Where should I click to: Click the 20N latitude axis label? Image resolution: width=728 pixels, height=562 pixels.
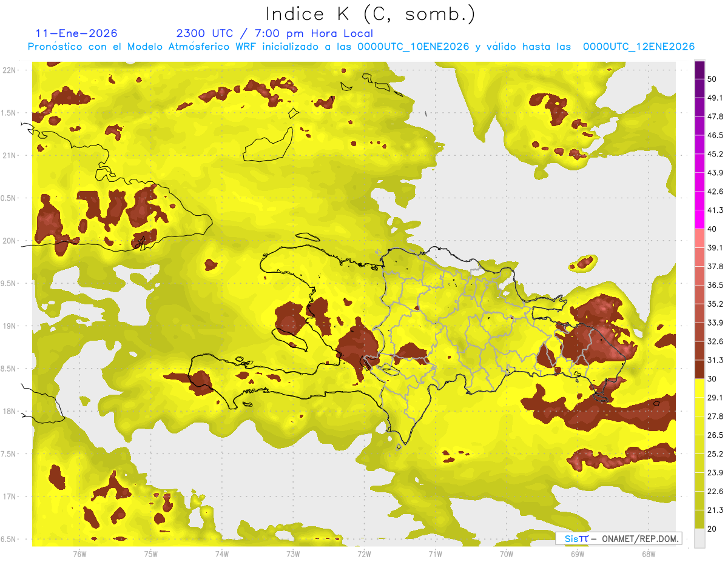(9, 241)
